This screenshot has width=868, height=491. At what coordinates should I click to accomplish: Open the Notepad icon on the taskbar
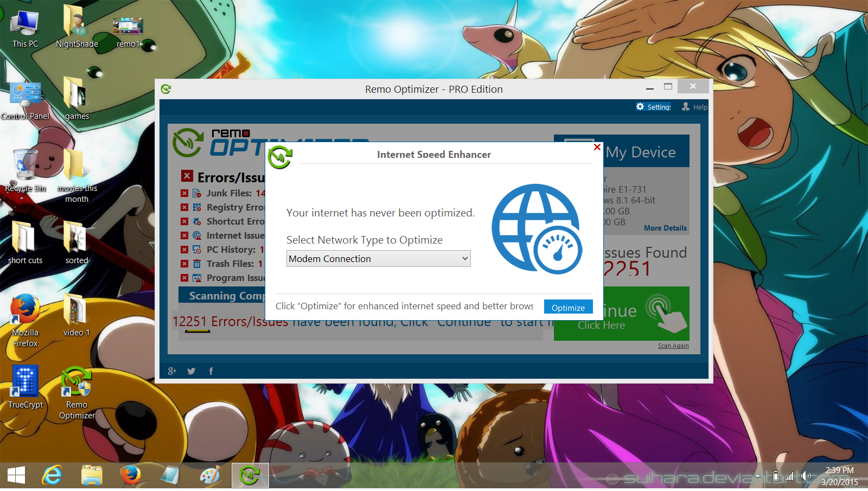[170, 476]
